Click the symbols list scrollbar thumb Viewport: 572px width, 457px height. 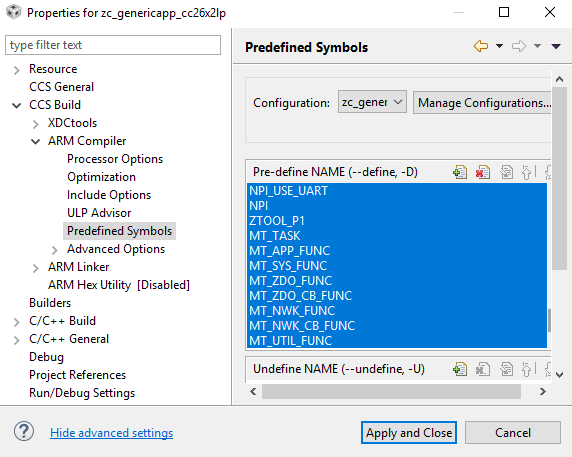coord(549,321)
